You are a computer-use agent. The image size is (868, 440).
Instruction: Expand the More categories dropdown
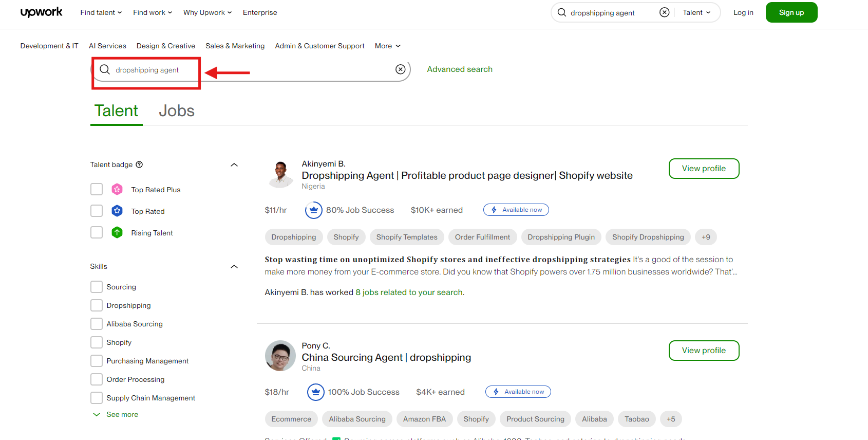coord(388,46)
